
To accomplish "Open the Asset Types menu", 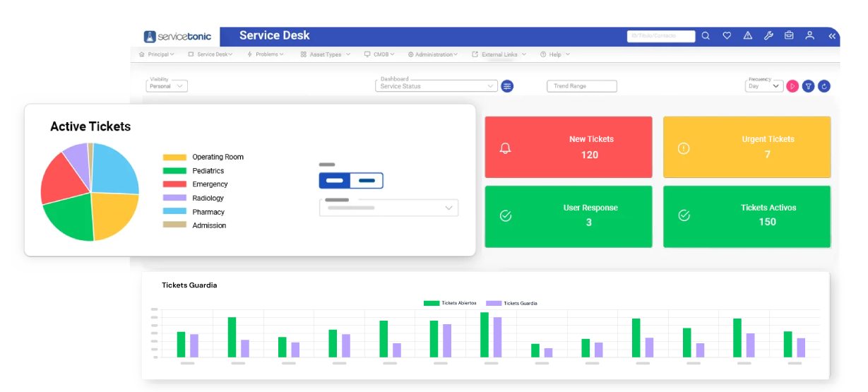I will (326, 54).
